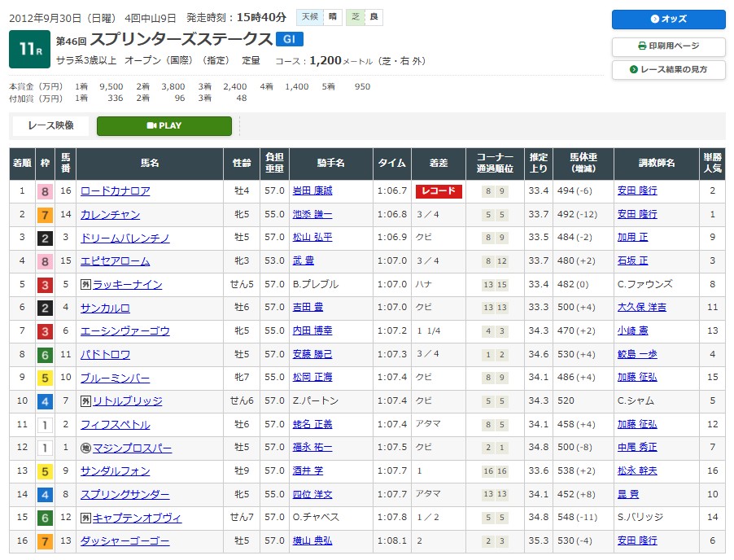Open horse link ロードカナロア
The height and width of the screenshot is (560, 734).
[x=115, y=191]
